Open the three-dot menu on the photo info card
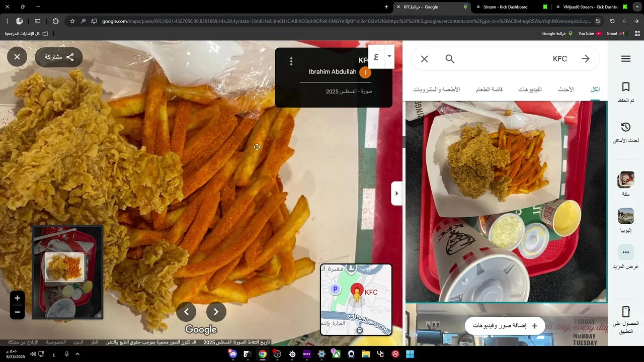The width and height of the screenshot is (644, 362). (x=291, y=61)
